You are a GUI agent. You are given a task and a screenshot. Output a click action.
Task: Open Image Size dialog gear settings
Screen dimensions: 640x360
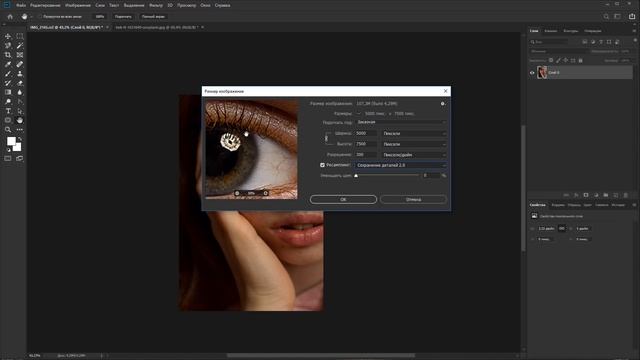pos(442,104)
